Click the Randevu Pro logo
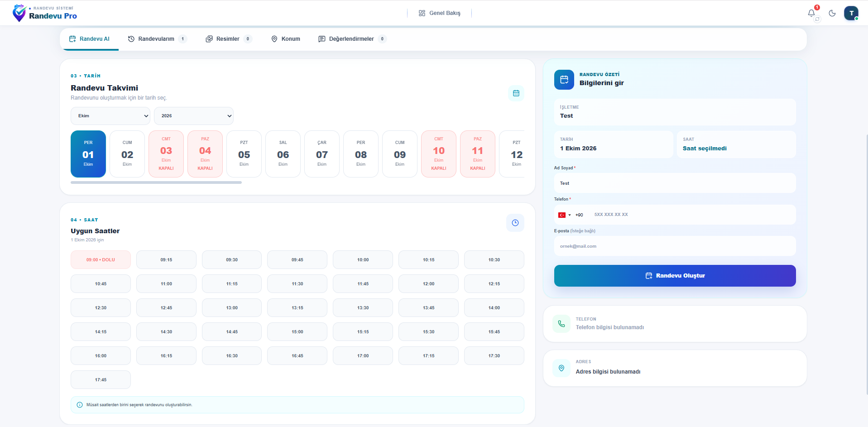 [x=45, y=13]
